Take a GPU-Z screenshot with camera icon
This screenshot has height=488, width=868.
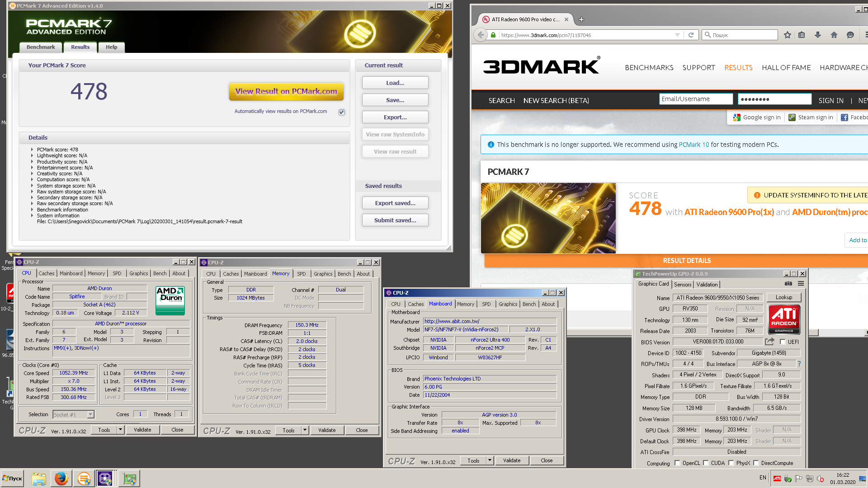click(x=788, y=284)
